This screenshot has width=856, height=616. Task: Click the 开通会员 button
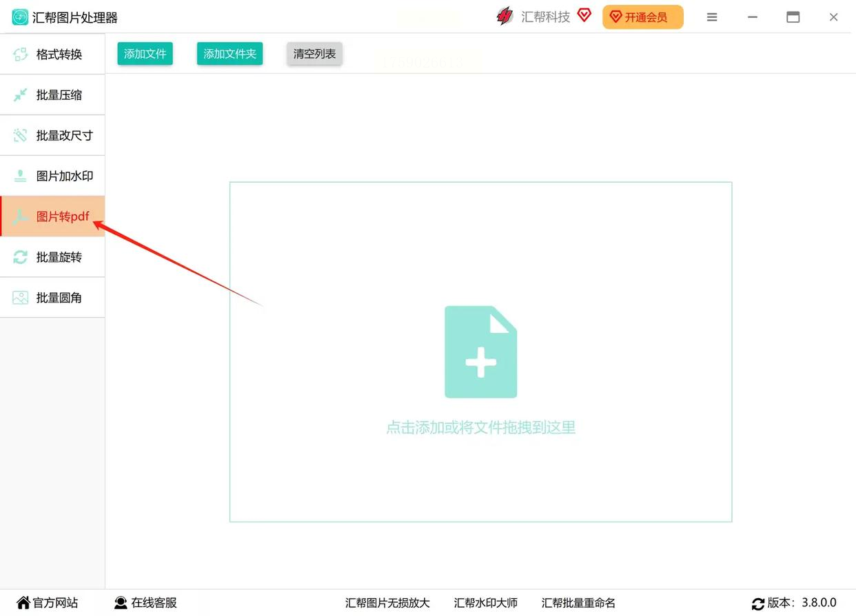coord(642,17)
